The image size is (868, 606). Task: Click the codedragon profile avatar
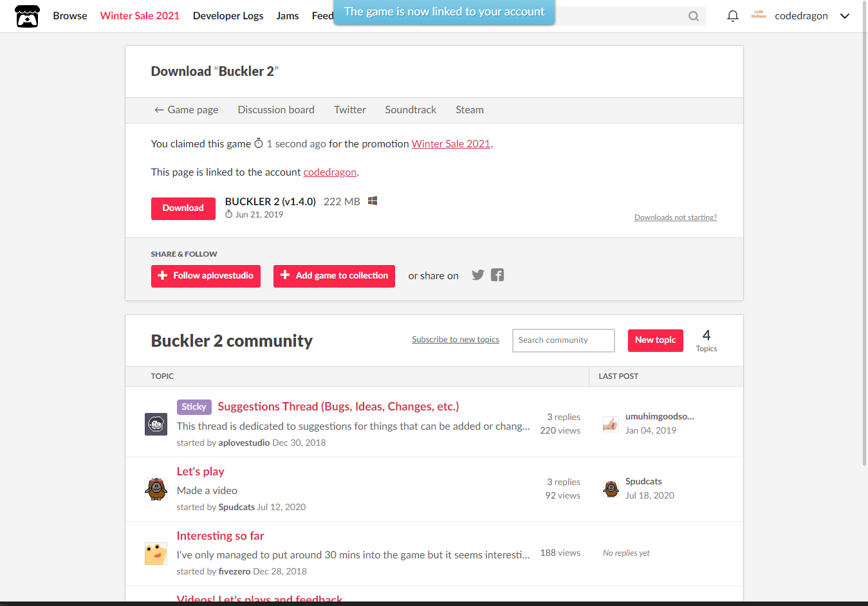759,15
